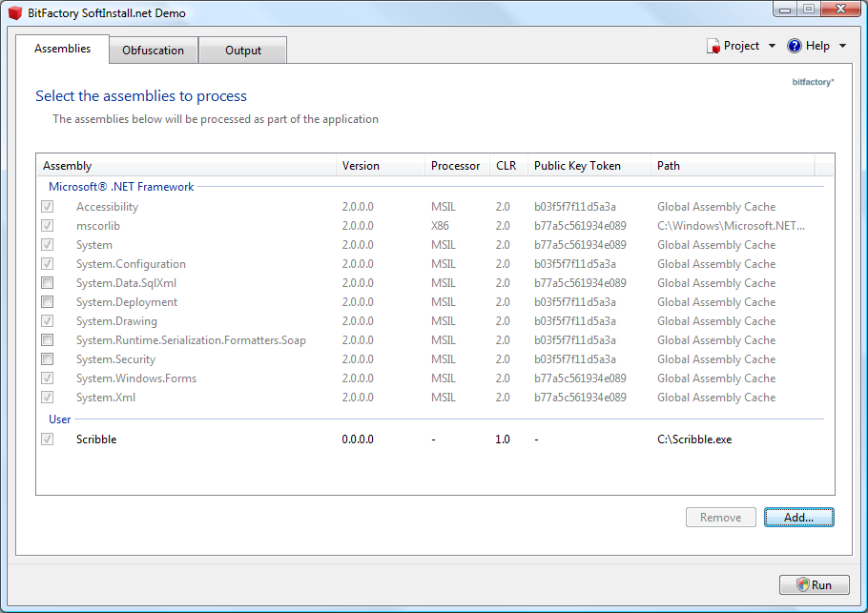Enable the System.Security checkbox
The image size is (868, 613).
(x=48, y=359)
